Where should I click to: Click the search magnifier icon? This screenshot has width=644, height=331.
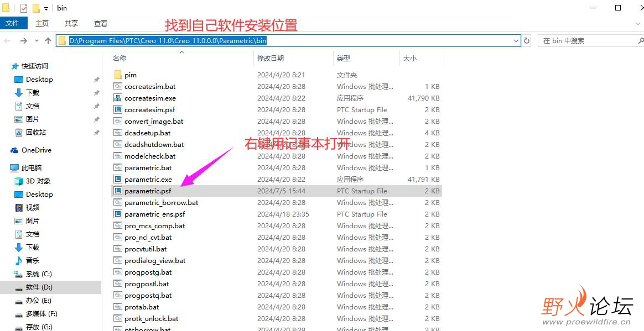pyautogui.click(x=641, y=40)
